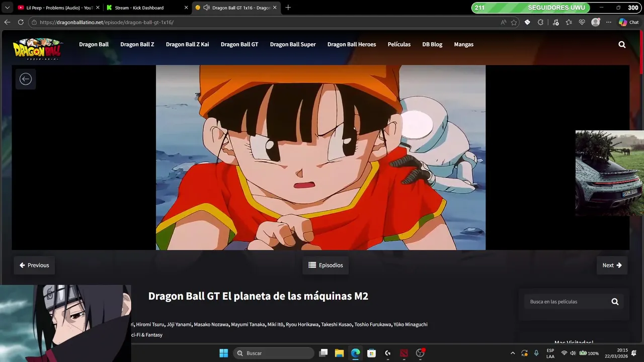The height and width of the screenshot is (362, 644).
Task: Submit search with sidebar magnifier icon
Action: pos(615,302)
